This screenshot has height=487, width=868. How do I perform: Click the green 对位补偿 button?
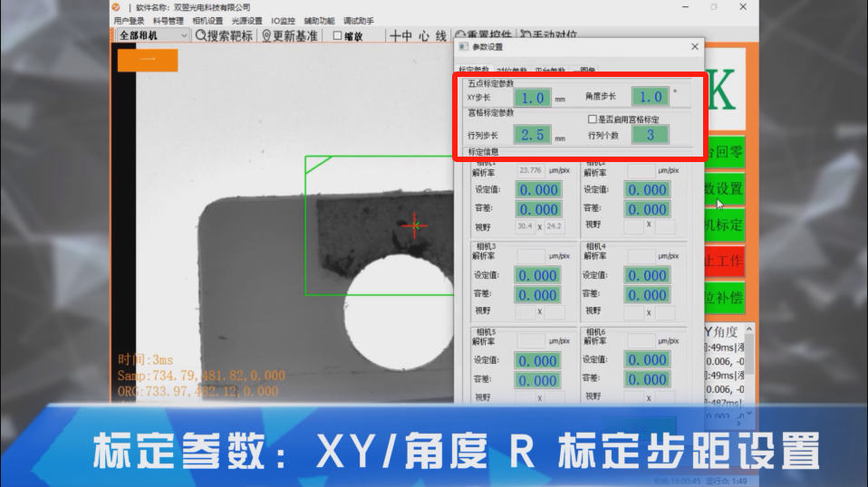click(724, 296)
